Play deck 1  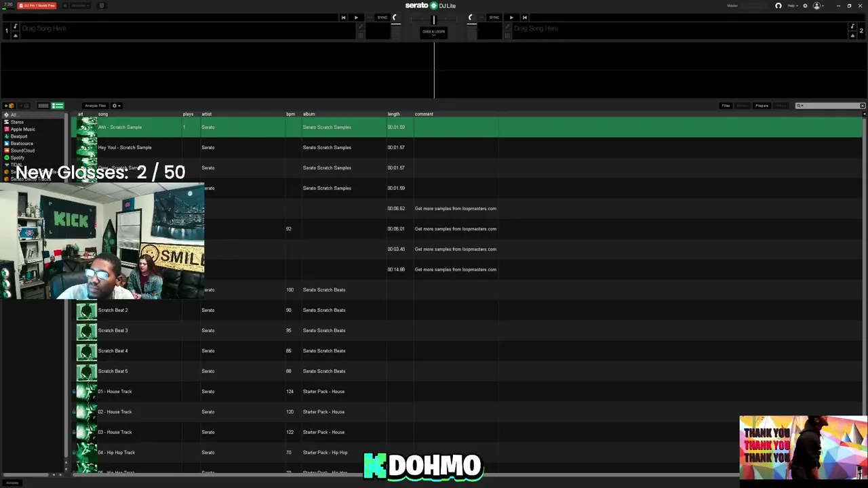[x=356, y=18]
